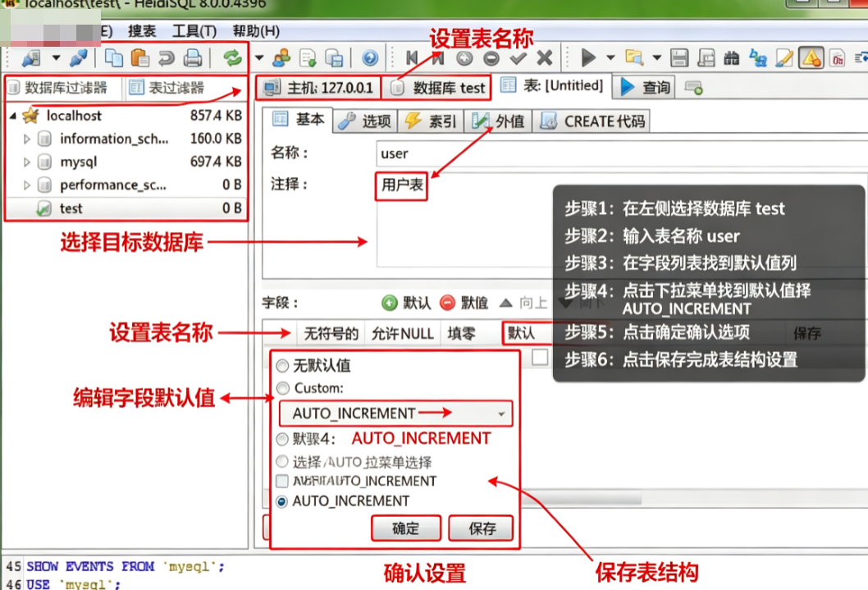Expand the mysql database node

[x=26, y=162]
